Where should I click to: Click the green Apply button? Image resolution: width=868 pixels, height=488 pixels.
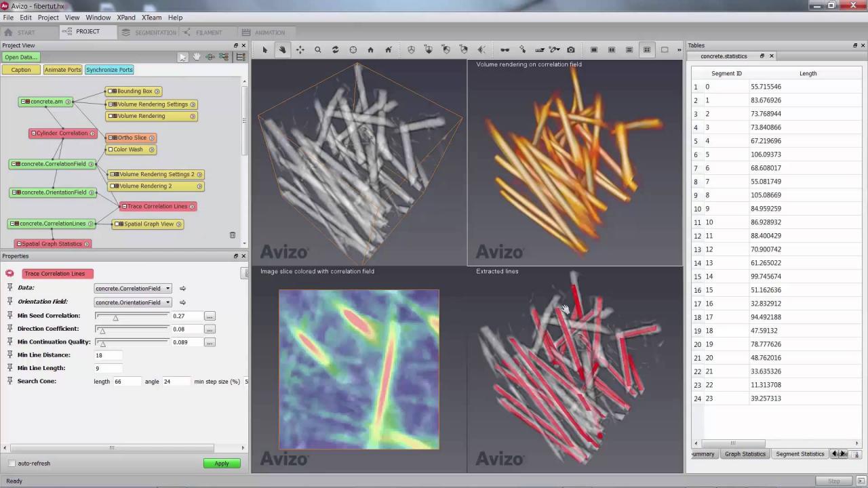click(x=222, y=464)
